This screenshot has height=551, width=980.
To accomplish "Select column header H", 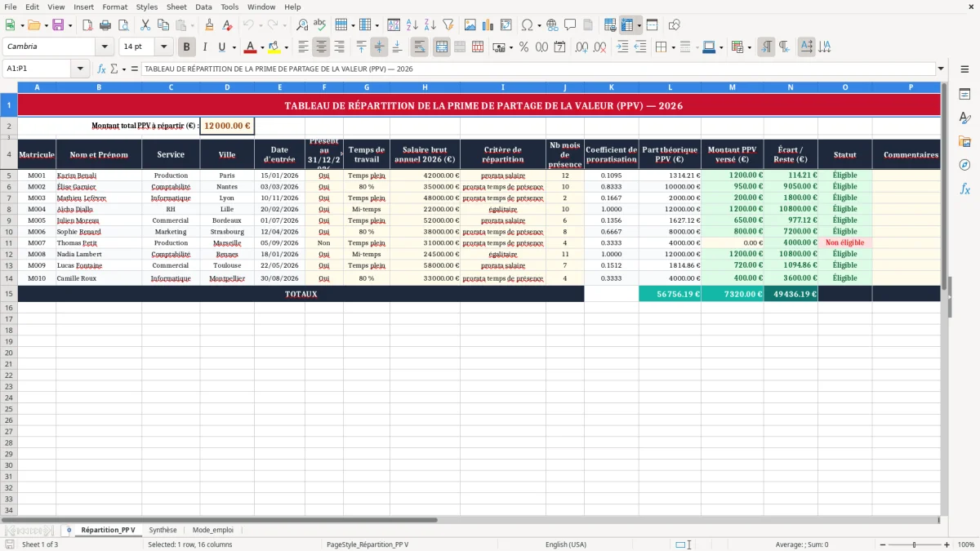I will coord(425,87).
